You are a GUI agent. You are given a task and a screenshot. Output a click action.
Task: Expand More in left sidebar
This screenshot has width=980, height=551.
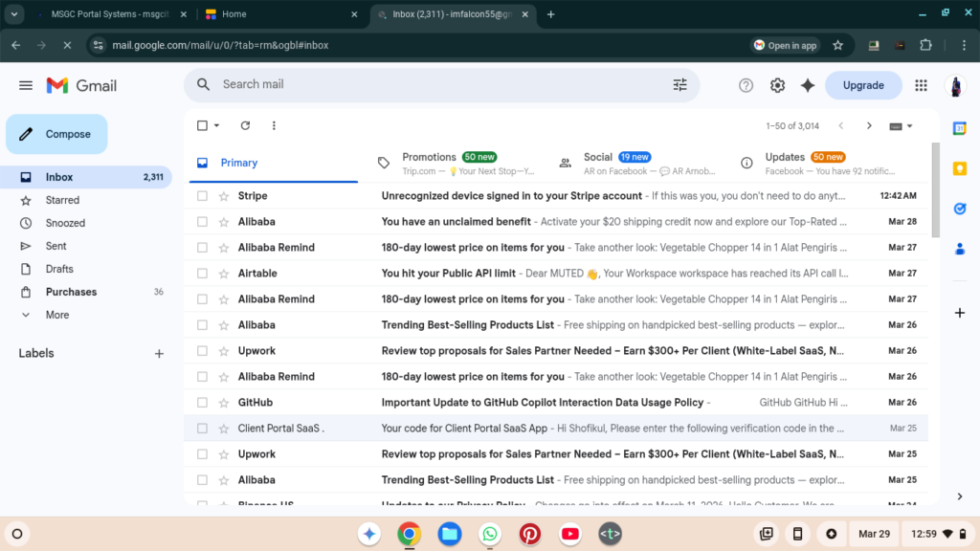coord(56,315)
